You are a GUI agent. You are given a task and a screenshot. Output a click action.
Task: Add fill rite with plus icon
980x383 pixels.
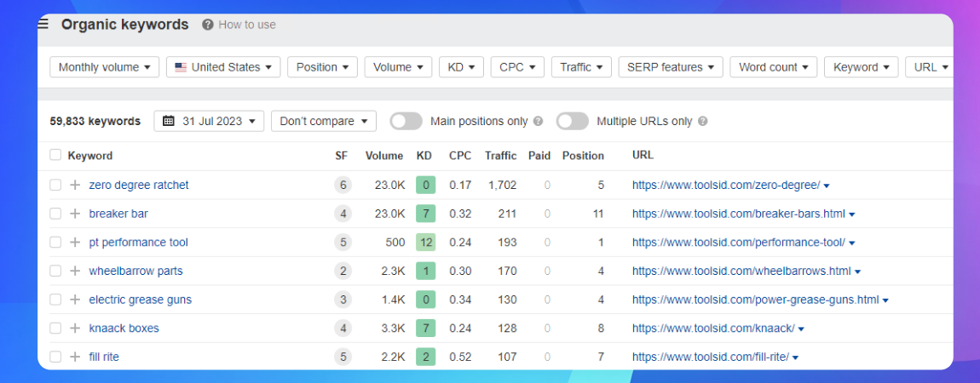pos(75,357)
